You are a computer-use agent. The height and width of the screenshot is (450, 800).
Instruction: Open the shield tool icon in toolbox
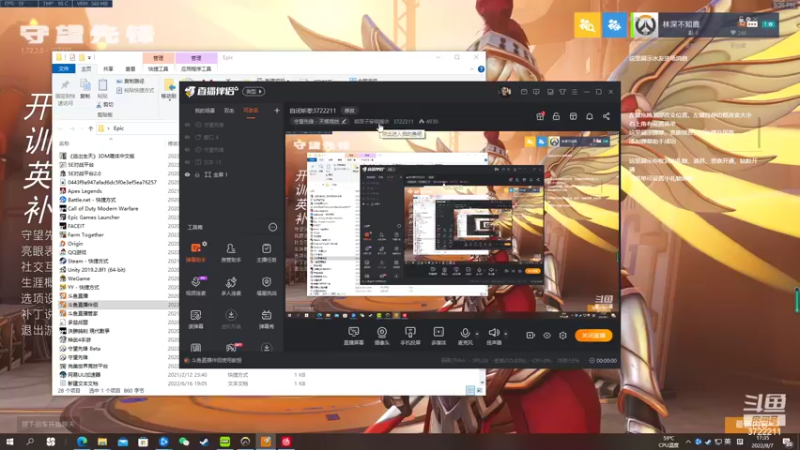click(266, 286)
